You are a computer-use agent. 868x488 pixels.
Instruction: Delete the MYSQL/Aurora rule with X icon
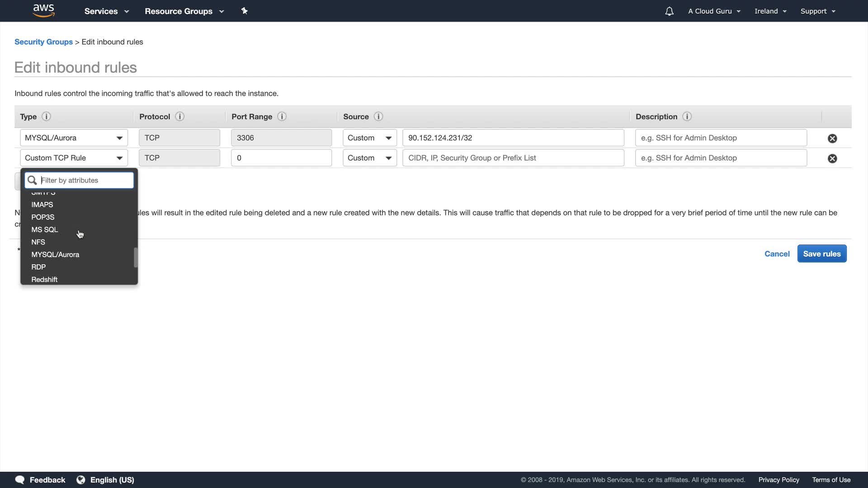[x=832, y=138]
